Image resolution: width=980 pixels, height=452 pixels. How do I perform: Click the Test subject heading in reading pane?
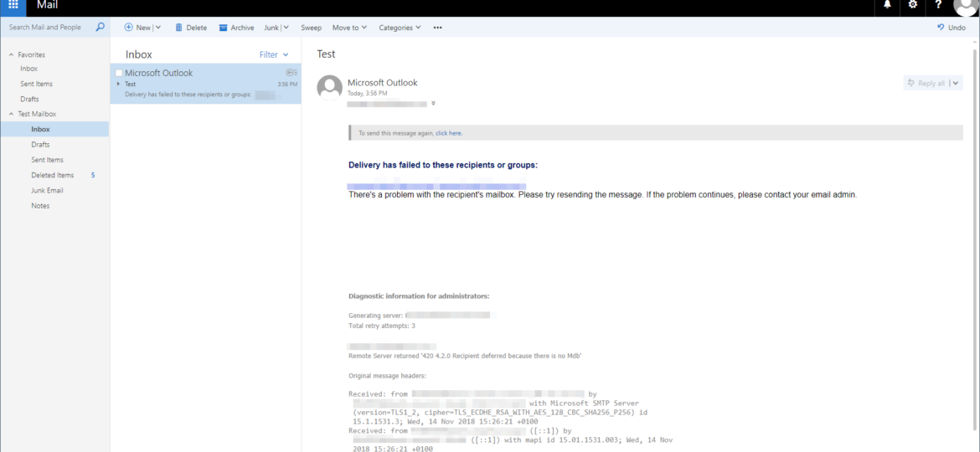pyautogui.click(x=327, y=54)
